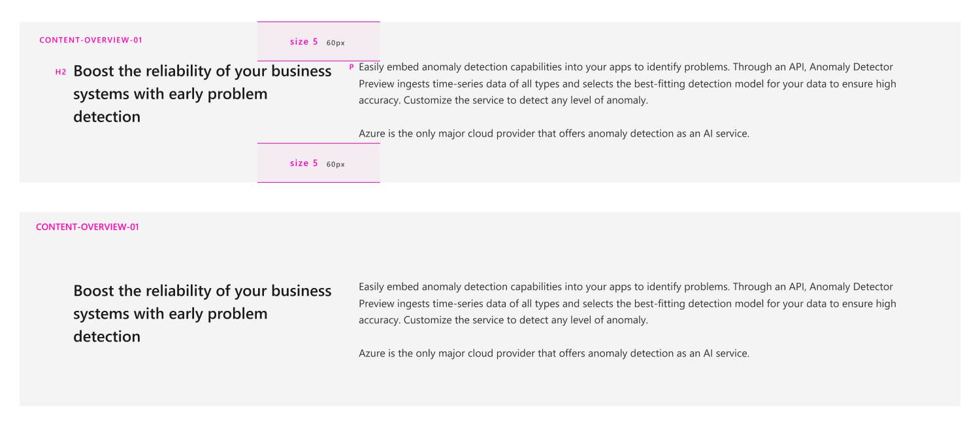This screenshot has width=980, height=431.
Task: Click the annotated H2 heading in upper panel
Action: [x=203, y=71]
